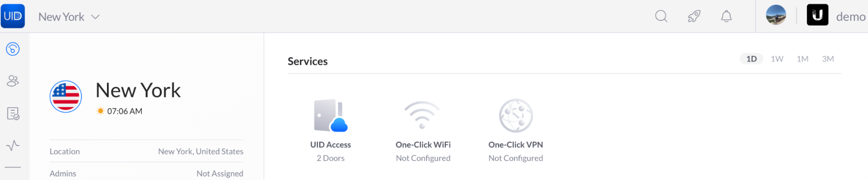Open the document checklist sidebar icon
Screen dimensions: 868x180
pos(13,113)
